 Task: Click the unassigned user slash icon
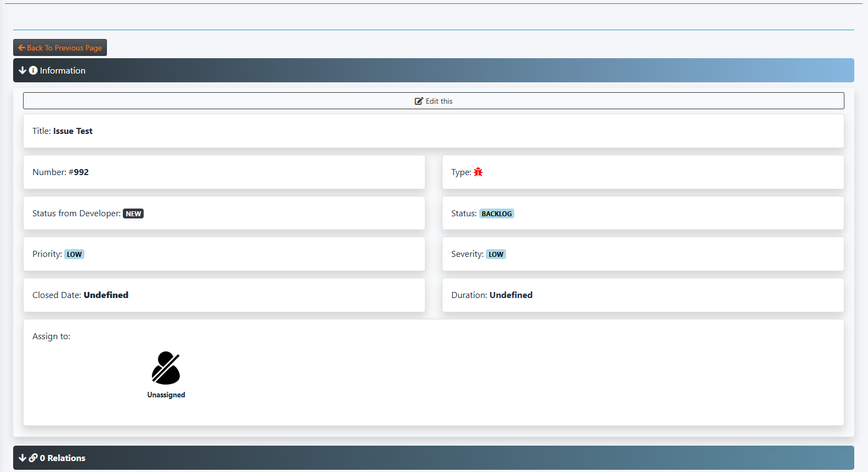click(166, 368)
